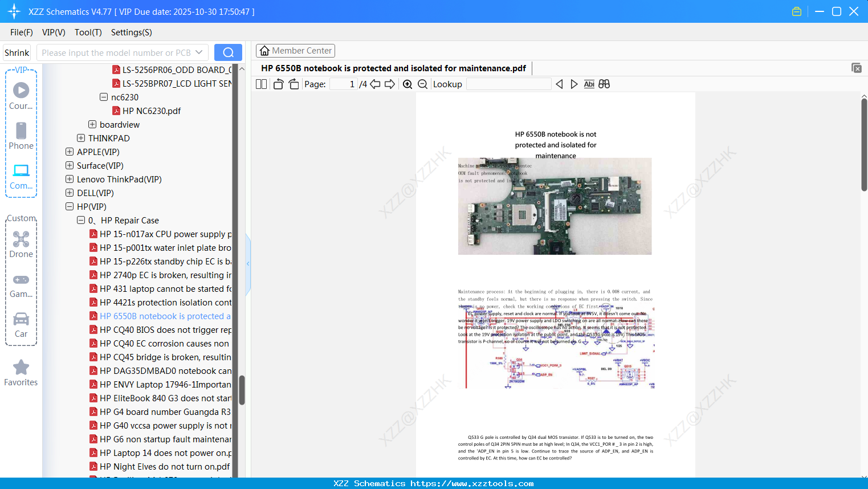
Task: Open HP EliteBook 840 G3 case
Action: pyautogui.click(x=161, y=398)
